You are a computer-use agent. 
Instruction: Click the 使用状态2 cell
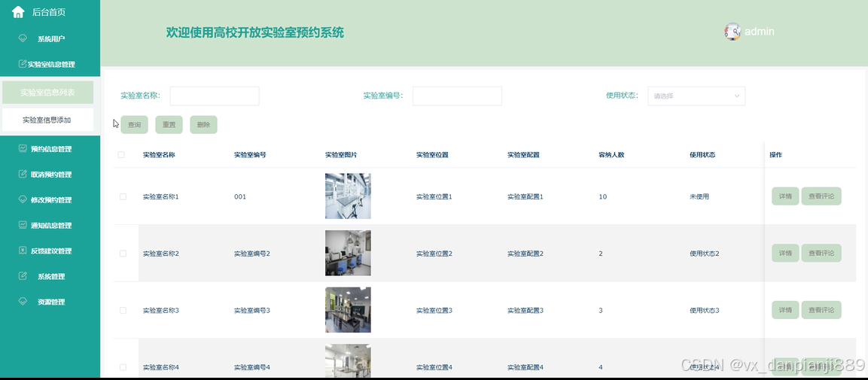pyautogui.click(x=704, y=254)
